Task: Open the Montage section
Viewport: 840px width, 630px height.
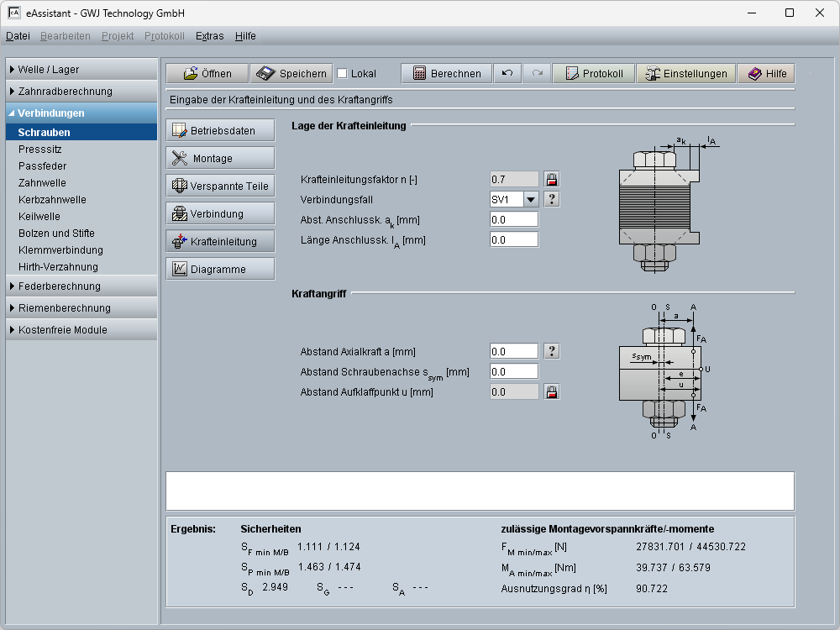Action: 220,158
